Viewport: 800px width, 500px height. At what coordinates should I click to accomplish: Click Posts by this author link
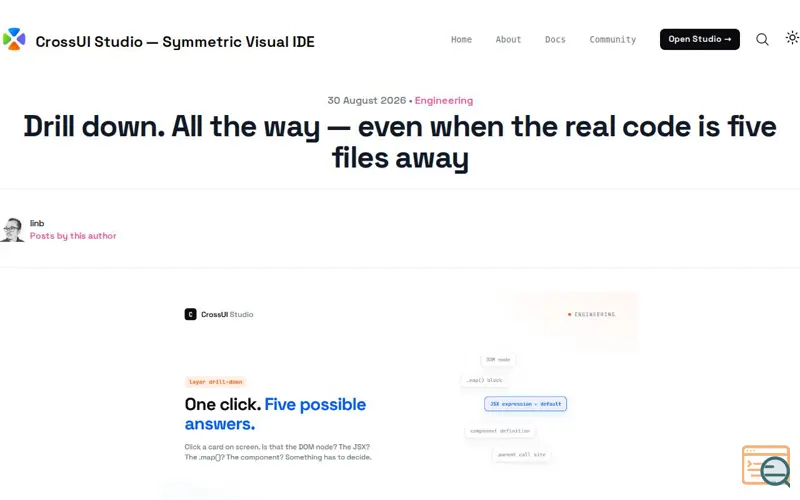coord(73,236)
